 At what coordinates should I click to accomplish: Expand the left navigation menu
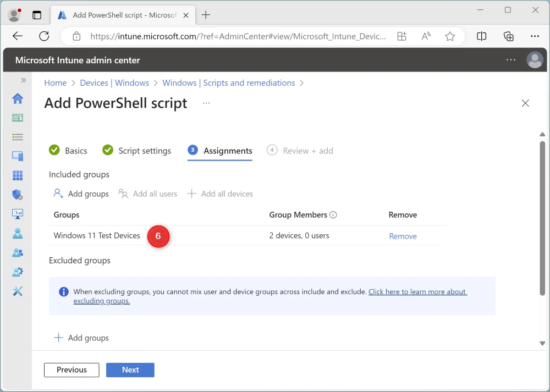[24, 80]
